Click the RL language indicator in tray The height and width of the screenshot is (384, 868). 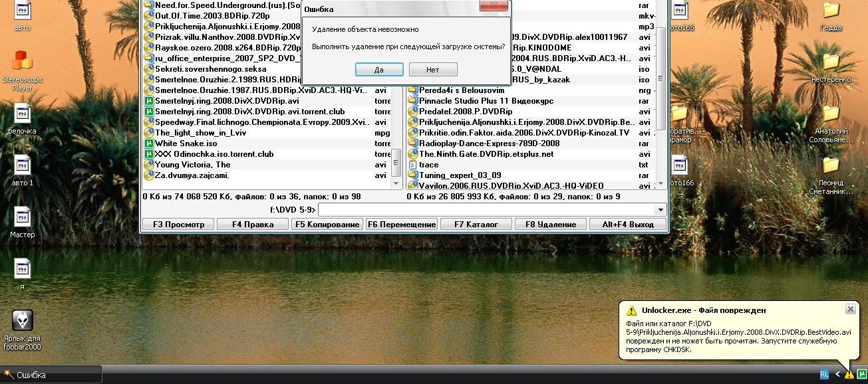click(x=825, y=374)
